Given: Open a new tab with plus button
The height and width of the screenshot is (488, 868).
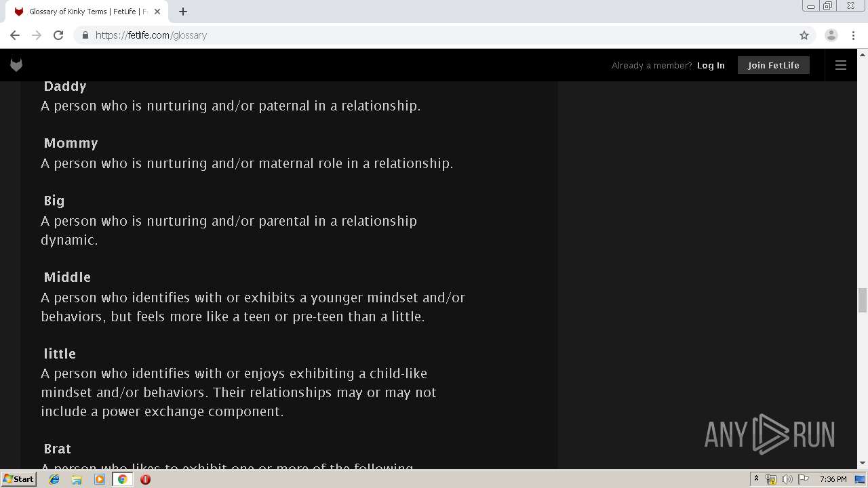Looking at the screenshot, I should coord(183,12).
